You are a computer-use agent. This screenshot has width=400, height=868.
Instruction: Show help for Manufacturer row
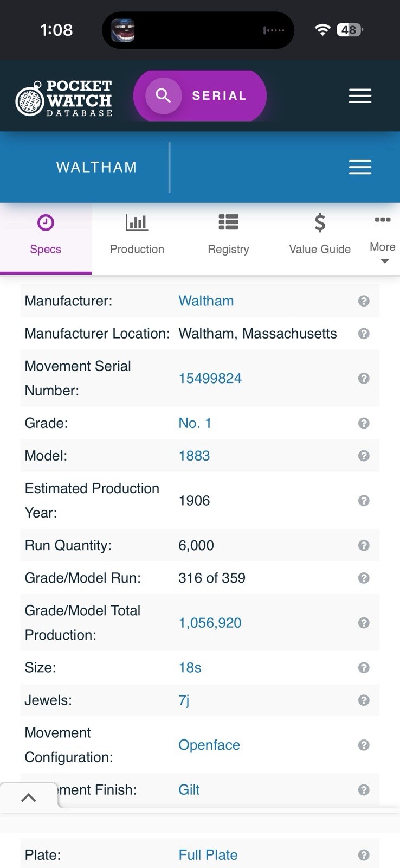(364, 301)
